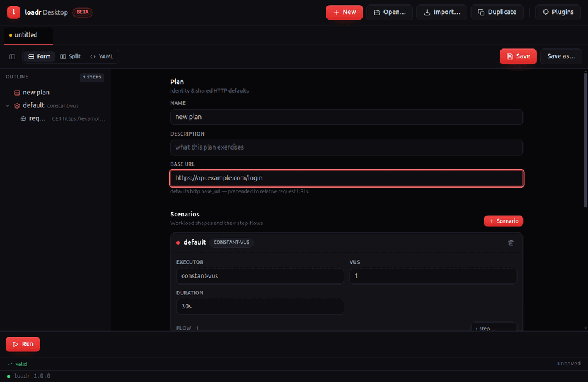Screen dimensions: 588x382
Task: Select the untitled document tab
Action: point(28,36)
